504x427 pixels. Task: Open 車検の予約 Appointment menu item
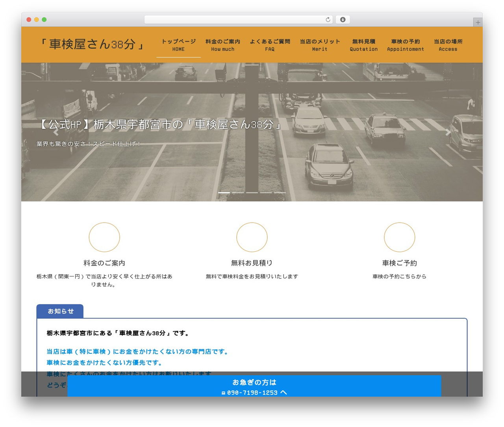click(406, 45)
